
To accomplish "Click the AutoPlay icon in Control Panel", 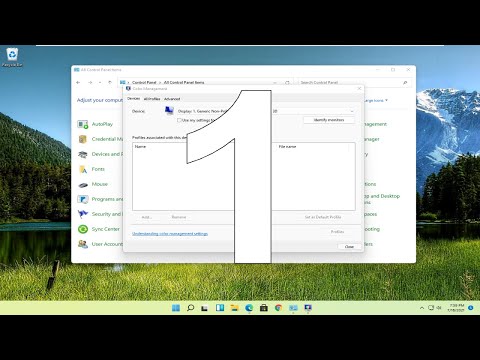I will coord(83,124).
